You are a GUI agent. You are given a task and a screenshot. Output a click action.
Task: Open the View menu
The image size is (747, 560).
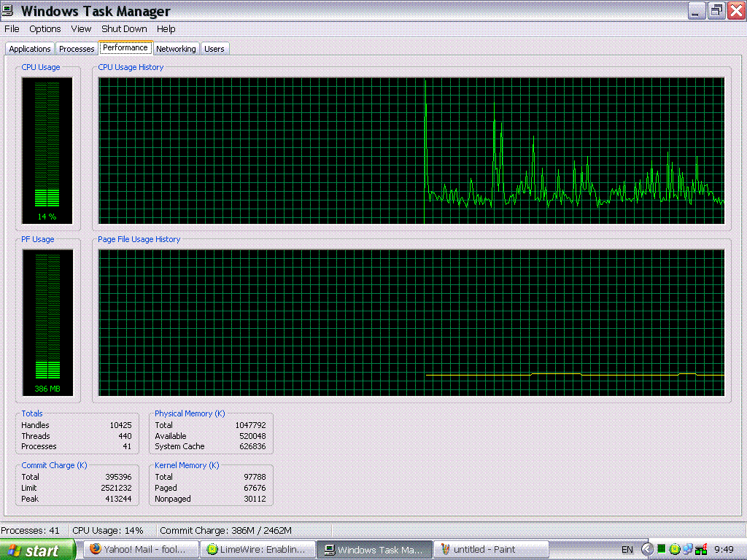pyautogui.click(x=81, y=29)
